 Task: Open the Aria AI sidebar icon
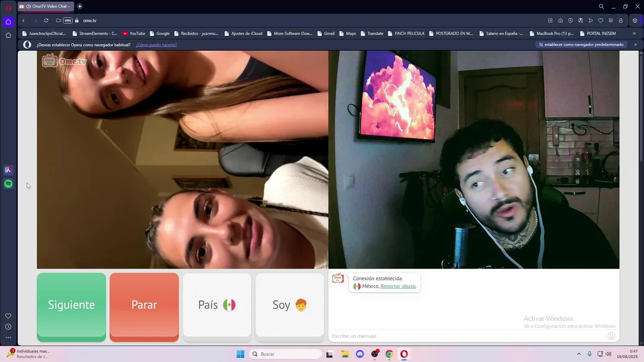pos(8,170)
